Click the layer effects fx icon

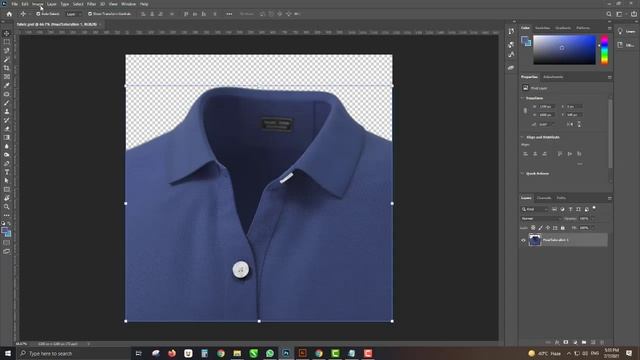click(x=557, y=342)
